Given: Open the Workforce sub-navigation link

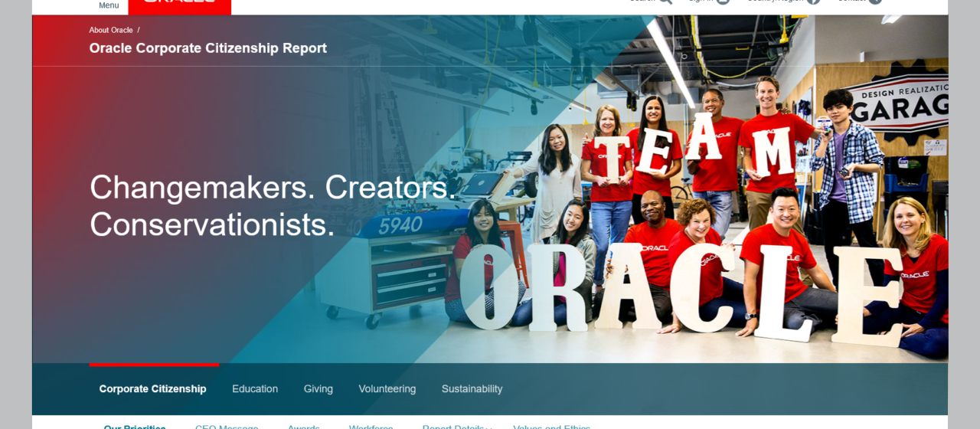Looking at the screenshot, I should 371,426.
